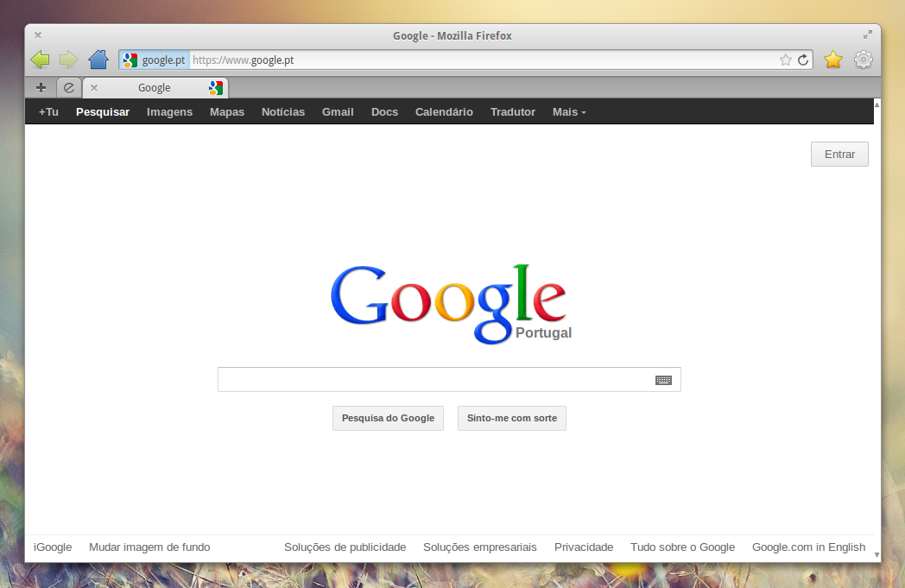This screenshot has width=905, height=588.
Task: Open Soluções empresariais link
Action: [479, 547]
